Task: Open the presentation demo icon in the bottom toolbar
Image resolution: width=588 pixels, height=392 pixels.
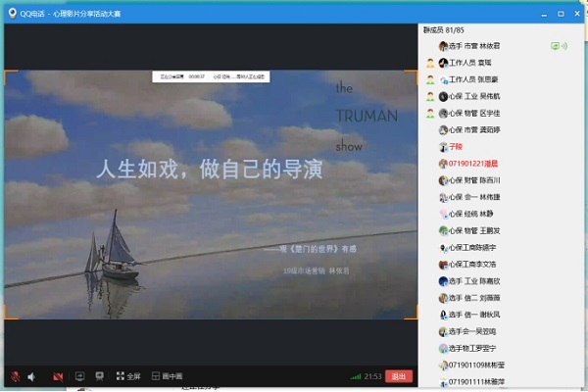Action: tap(99, 376)
